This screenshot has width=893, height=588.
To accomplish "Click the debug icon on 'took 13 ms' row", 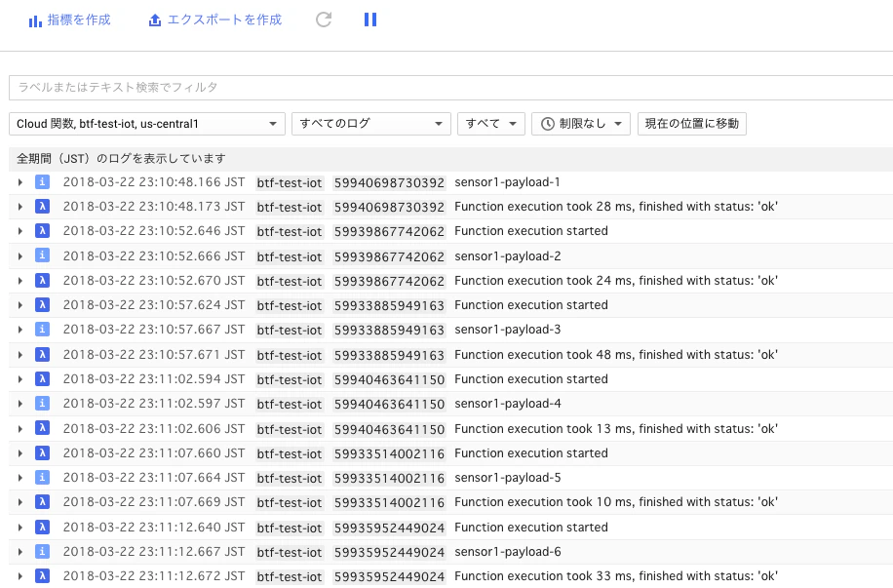I will pyautogui.click(x=42, y=428).
